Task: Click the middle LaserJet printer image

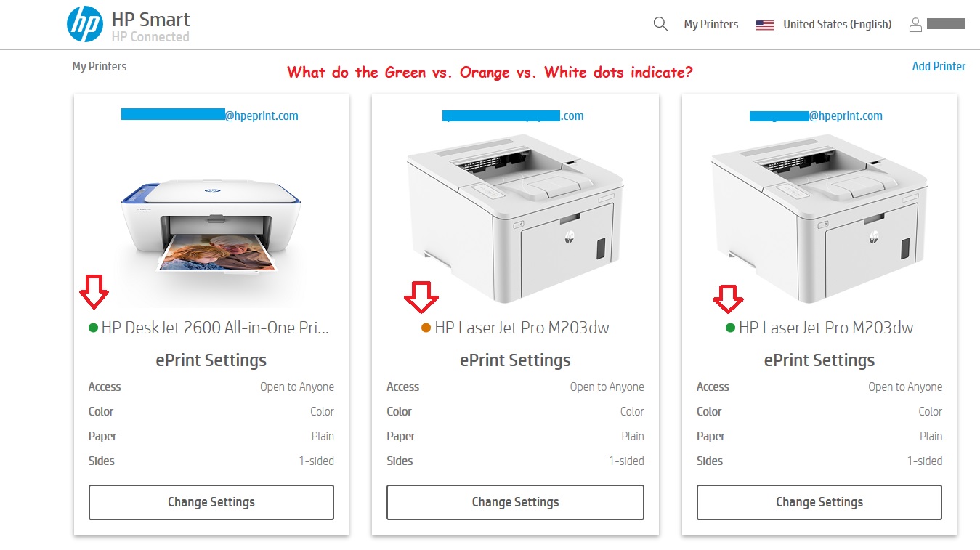Action: point(515,217)
